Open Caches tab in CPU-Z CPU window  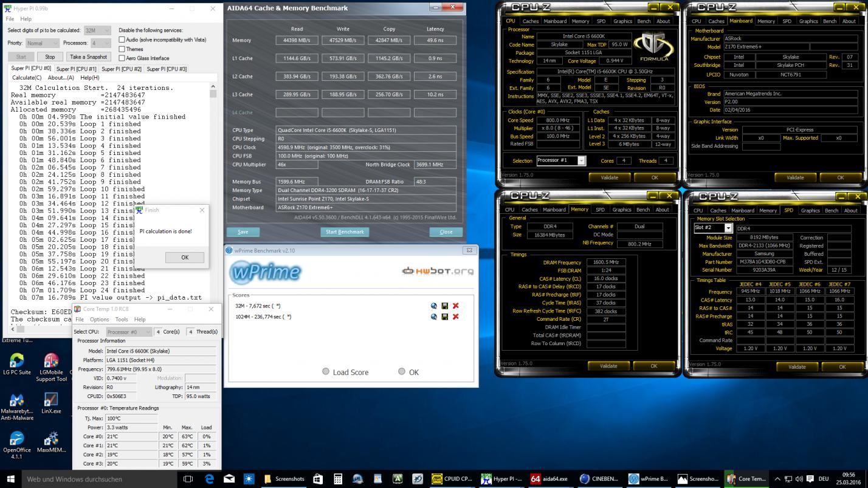(531, 21)
